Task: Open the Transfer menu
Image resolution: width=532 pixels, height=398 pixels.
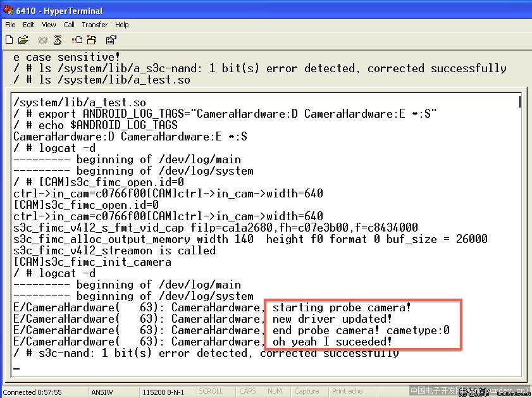Action: tap(95, 25)
